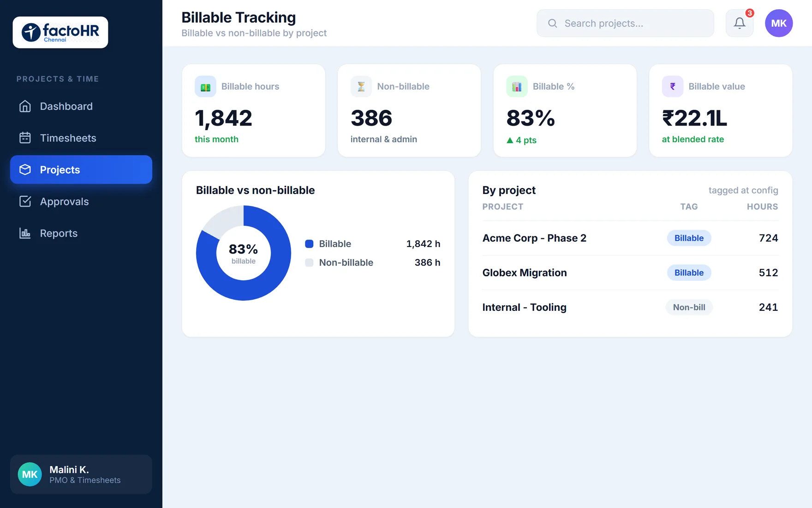Open Internal - Tooling project
812x508 pixels.
coord(525,307)
